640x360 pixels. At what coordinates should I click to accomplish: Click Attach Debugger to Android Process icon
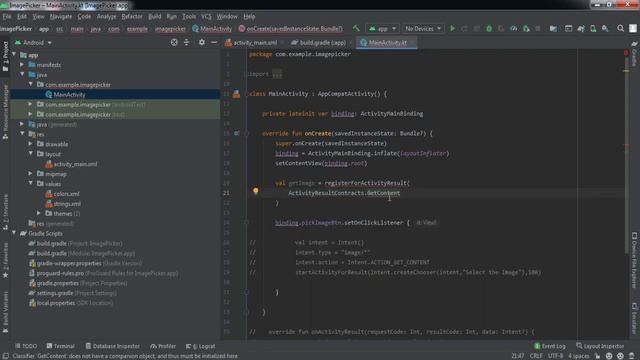526,29
